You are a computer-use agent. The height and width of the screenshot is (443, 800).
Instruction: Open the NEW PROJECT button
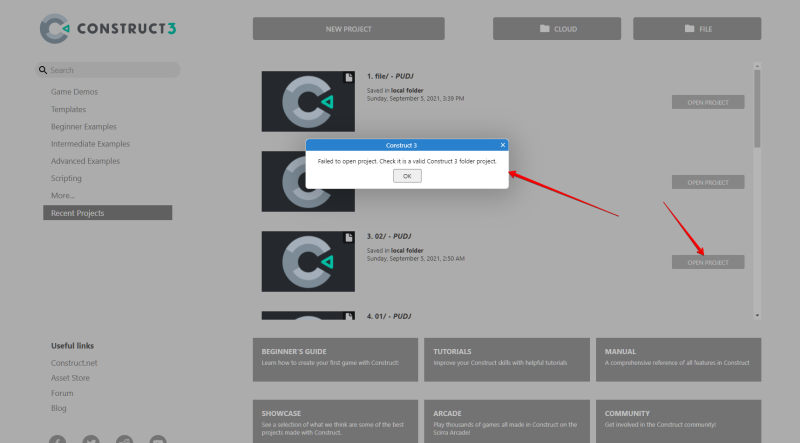coord(348,29)
